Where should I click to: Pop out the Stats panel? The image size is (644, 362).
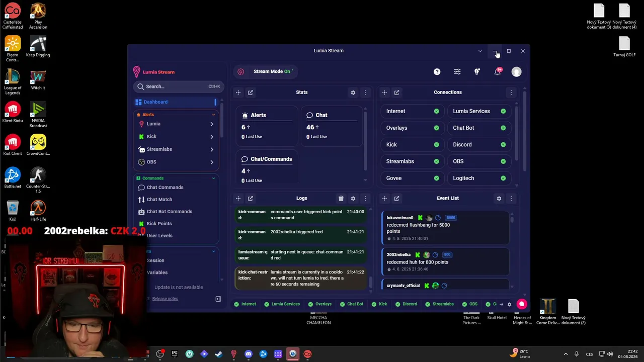(250, 93)
